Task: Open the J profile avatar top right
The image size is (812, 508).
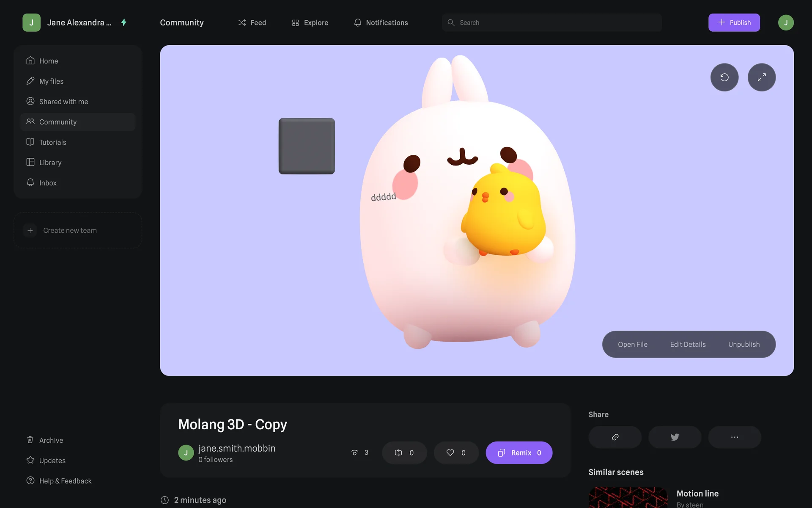Action: (x=785, y=22)
